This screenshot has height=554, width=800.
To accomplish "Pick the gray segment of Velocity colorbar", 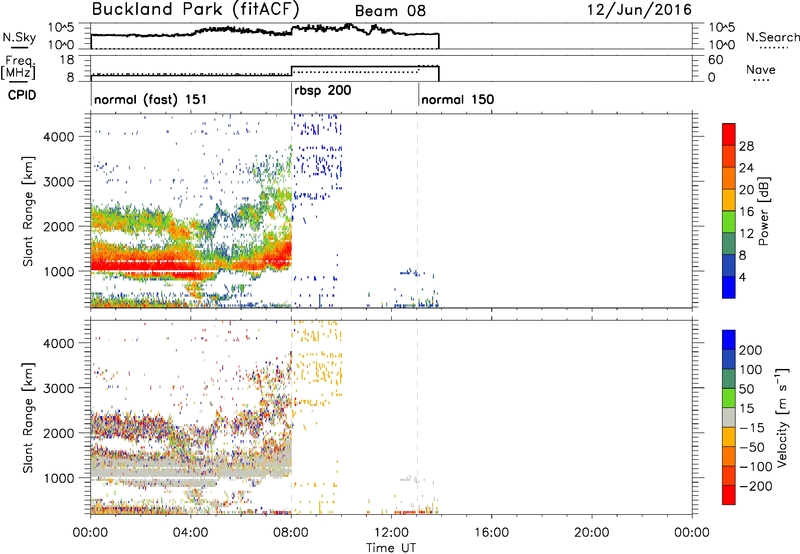I will (729, 417).
